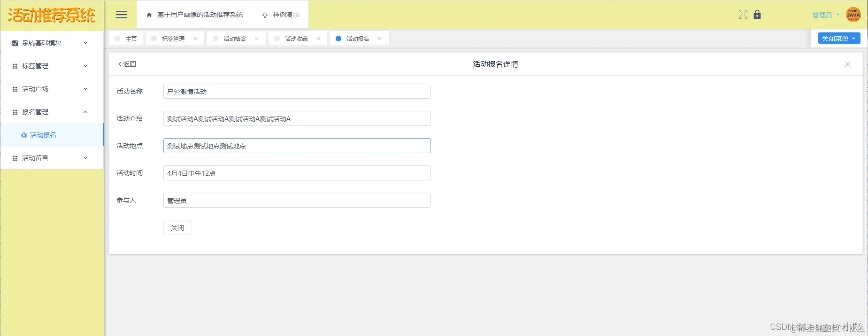Focus the 活动介绍 input field
Screen dimensions: 868x336
(x=297, y=118)
